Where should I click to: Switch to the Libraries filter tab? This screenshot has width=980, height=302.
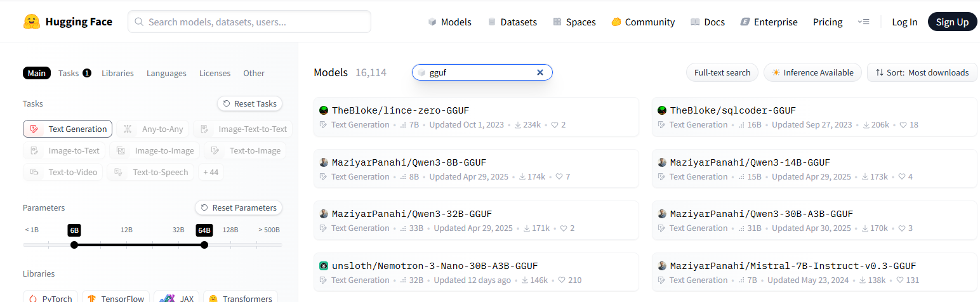[x=117, y=73]
